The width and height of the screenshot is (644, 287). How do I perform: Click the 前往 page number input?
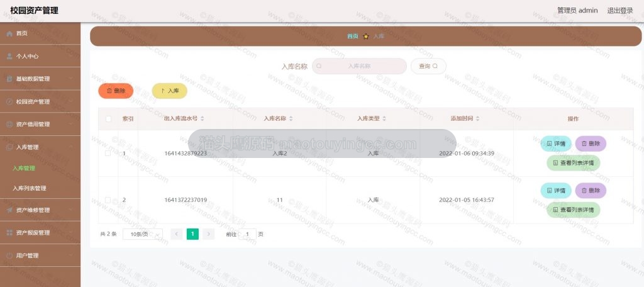click(x=247, y=234)
